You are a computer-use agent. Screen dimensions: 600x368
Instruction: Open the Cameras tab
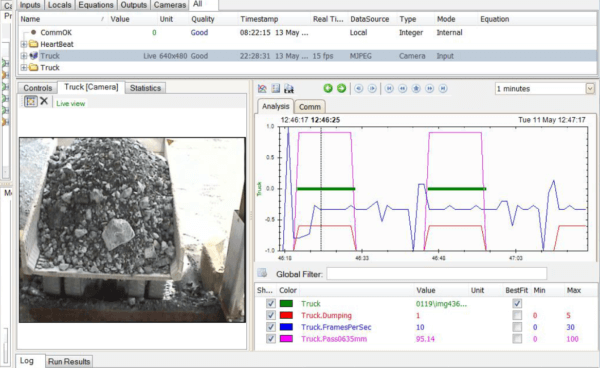coord(170,5)
